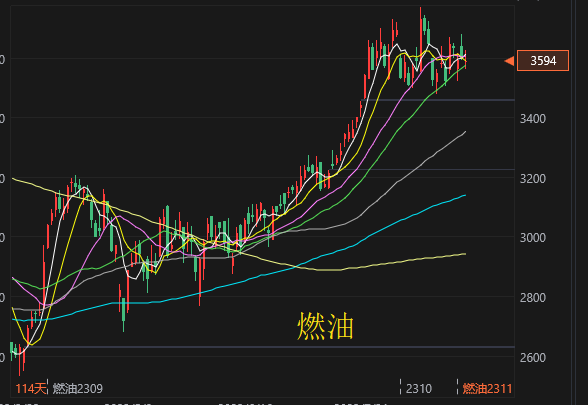588x405 pixels.
Task: Click the 2600 price axis label
Action: tap(532, 357)
